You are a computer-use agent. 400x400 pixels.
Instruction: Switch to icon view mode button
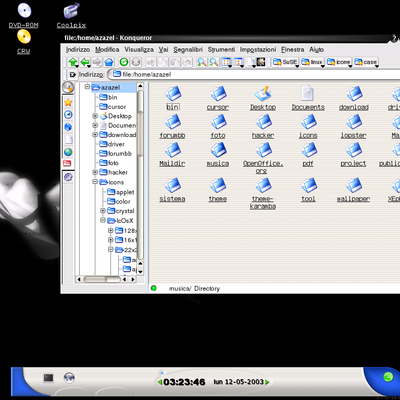(227, 62)
